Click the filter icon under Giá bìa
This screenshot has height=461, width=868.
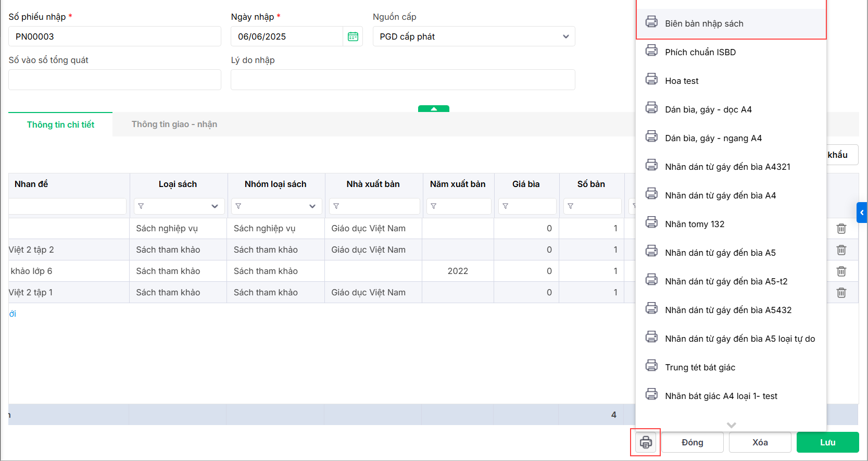(x=506, y=206)
